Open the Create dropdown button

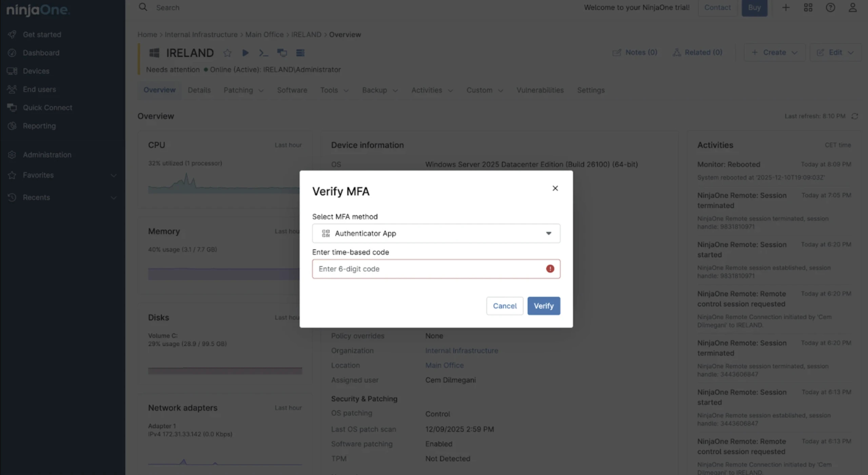tap(774, 53)
